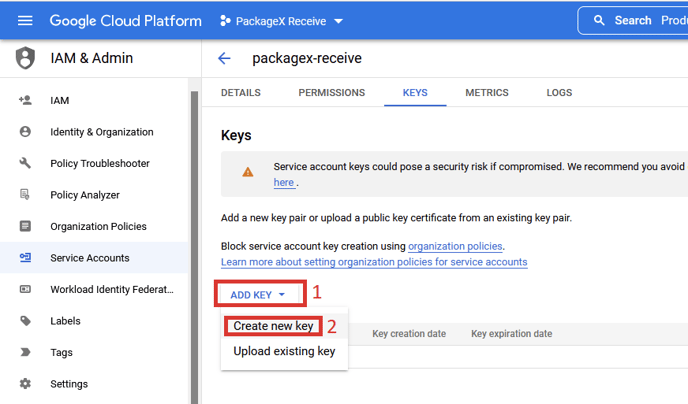Open Service Accounts in the sidebar
Image resolution: width=688 pixels, height=404 pixels.
click(x=90, y=258)
